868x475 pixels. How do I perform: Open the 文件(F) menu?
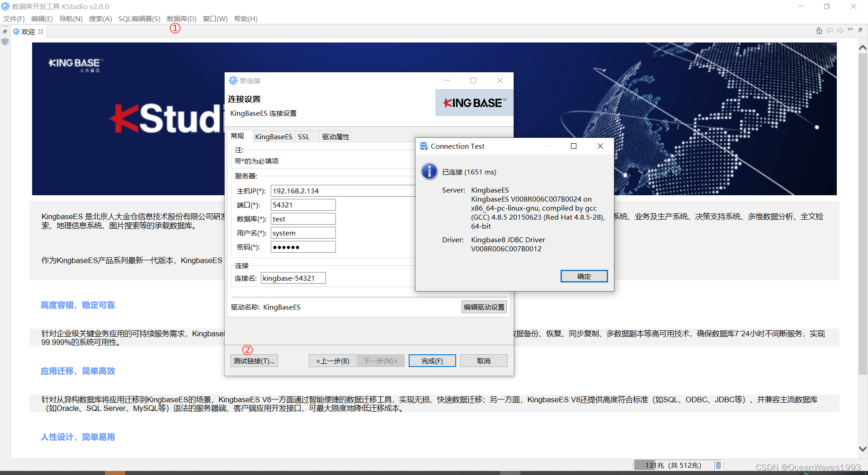click(14, 19)
